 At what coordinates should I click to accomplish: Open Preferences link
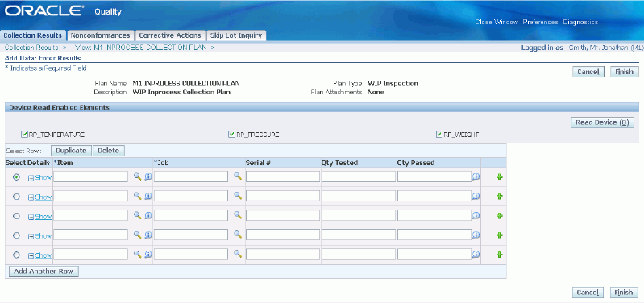[540, 23]
